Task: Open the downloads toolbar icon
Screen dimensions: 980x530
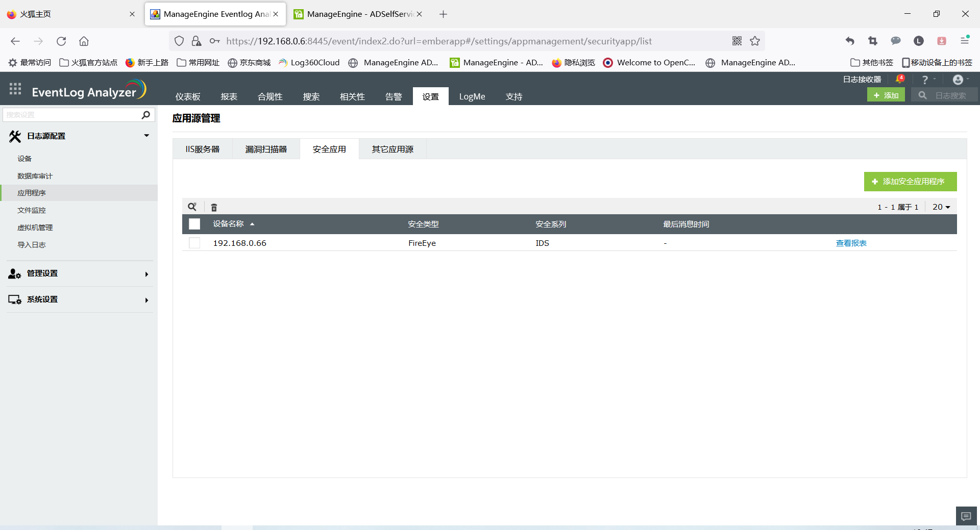Action: pyautogui.click(x=942, y=41)
